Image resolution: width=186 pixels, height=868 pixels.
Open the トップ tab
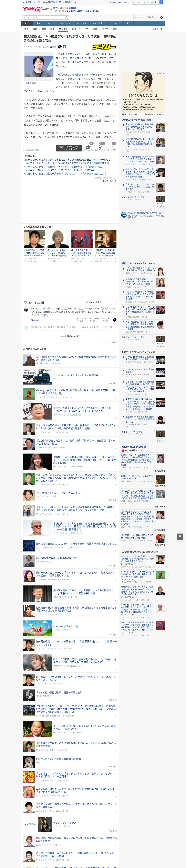[x=27, y=24]
